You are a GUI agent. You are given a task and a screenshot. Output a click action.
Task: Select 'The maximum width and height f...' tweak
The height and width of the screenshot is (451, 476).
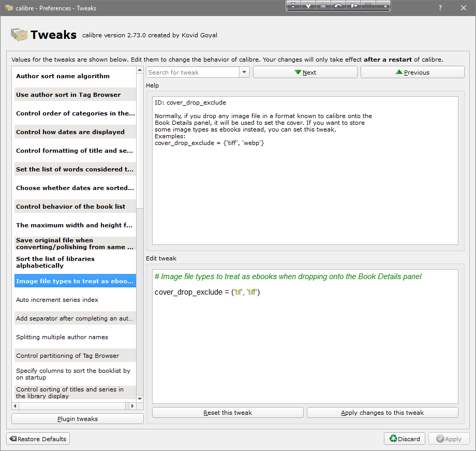75,225
